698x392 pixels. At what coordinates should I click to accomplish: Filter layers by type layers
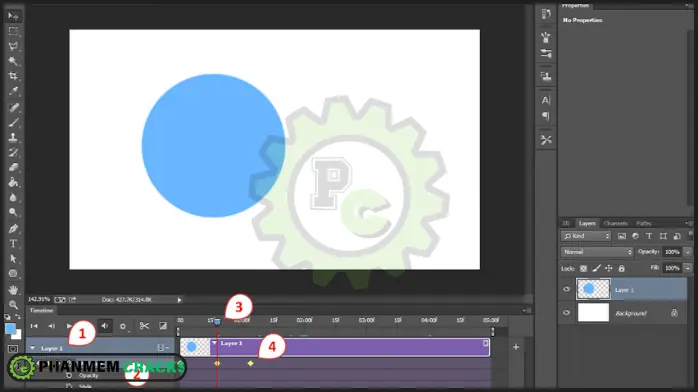pyautogui.click(x=649, y=236)
